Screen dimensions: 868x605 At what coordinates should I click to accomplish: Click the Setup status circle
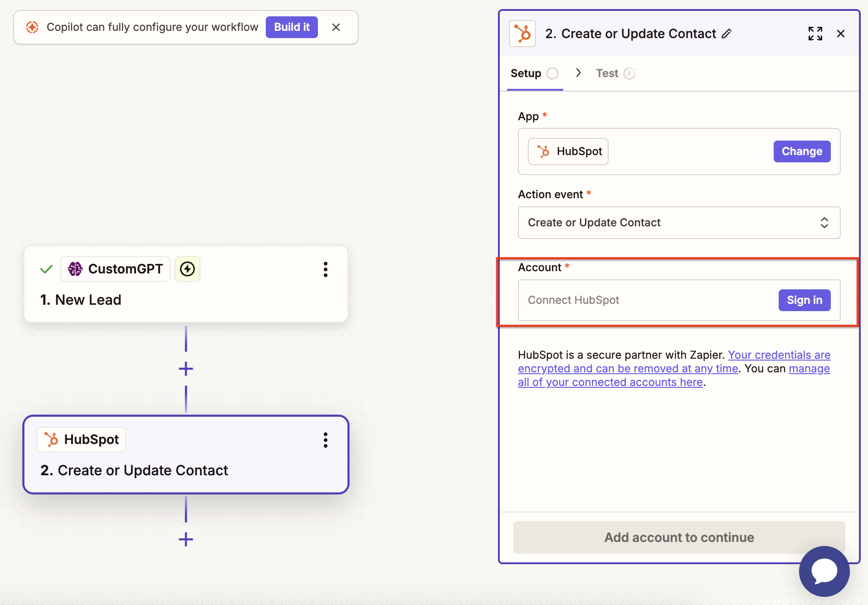(552, 73)
